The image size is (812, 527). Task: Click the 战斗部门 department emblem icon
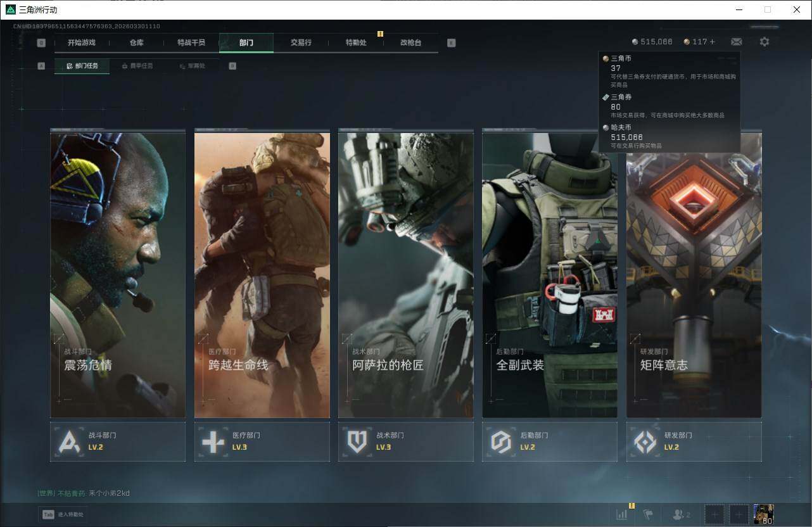click(69, 441)
